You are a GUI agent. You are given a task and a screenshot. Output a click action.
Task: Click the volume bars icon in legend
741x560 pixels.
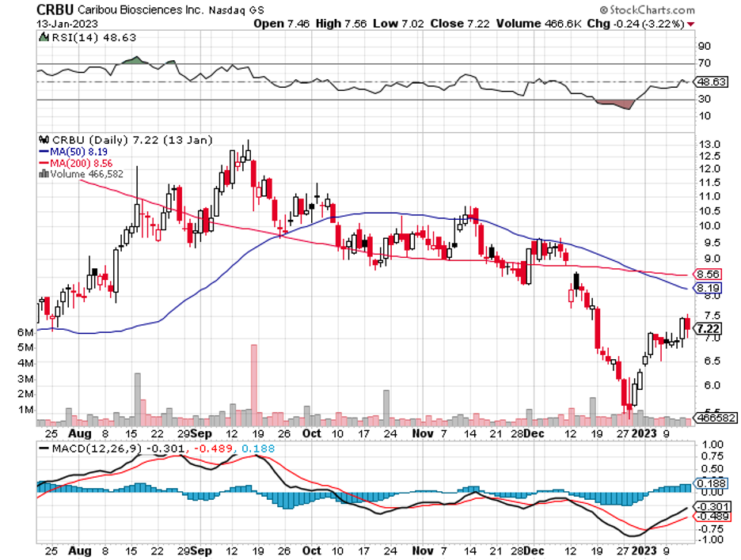[44, 174]
